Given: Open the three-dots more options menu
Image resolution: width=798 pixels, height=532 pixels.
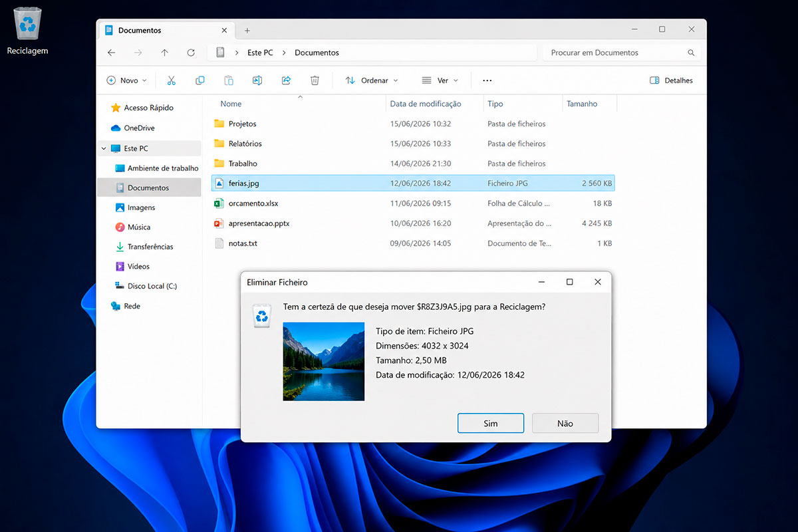Looking at the screenshot, I should coord(487,80).
